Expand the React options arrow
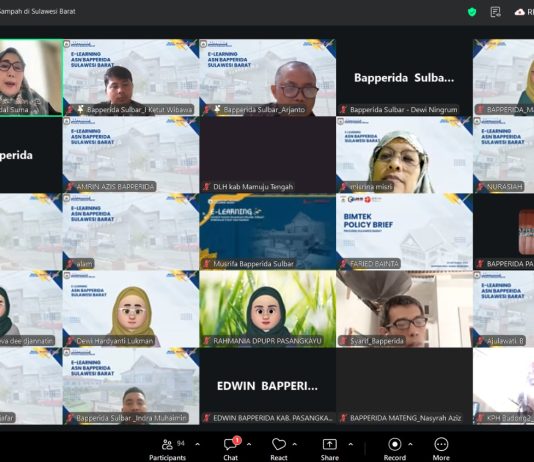534x462 pixels. pyautogui.click(x=295, y=444)
